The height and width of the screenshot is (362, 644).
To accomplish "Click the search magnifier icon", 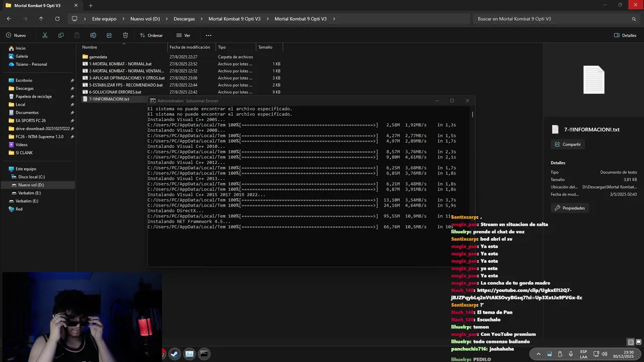I will (634, 19).
